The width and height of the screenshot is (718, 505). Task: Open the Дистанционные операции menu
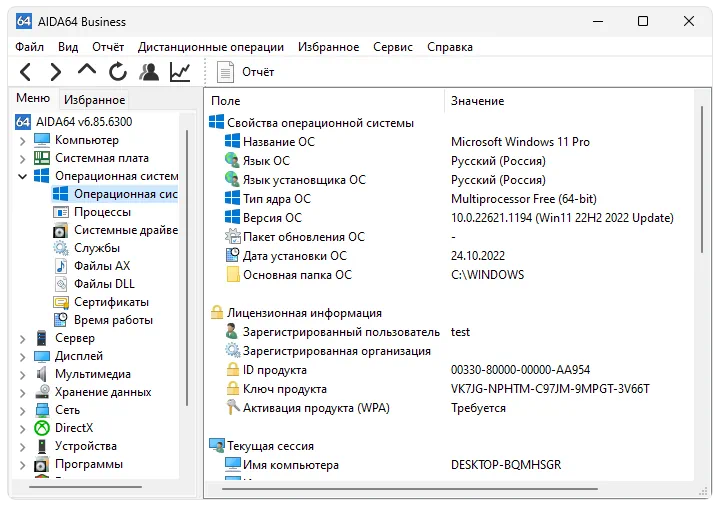click(211, 47)
